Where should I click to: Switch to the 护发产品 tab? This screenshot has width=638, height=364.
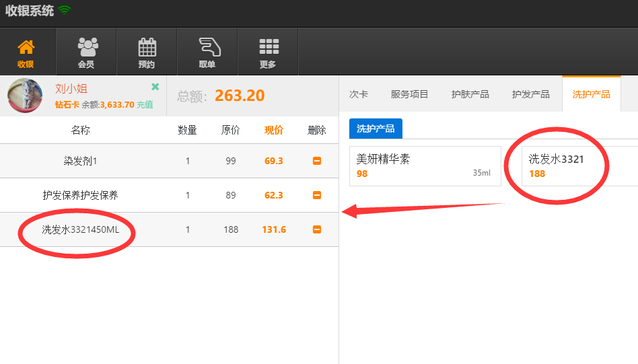(x=530, y=94)
